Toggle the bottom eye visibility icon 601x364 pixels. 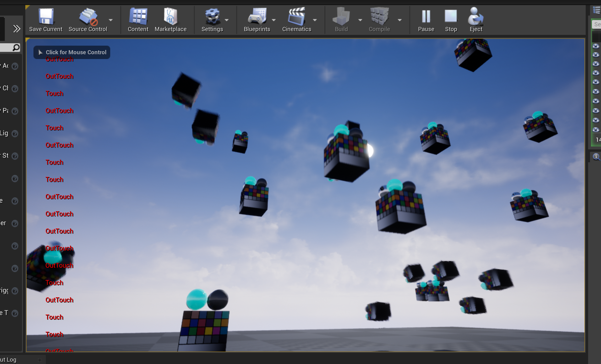(x=596, y=130)
